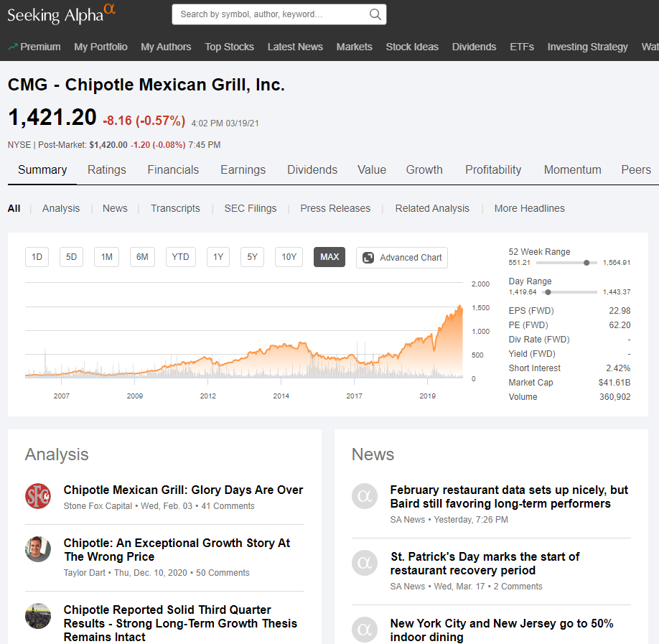The height and width of the screenshot is (644, 659).
Task: Click the Advanced Chart expand icon
Action: (x=368, y=258)
